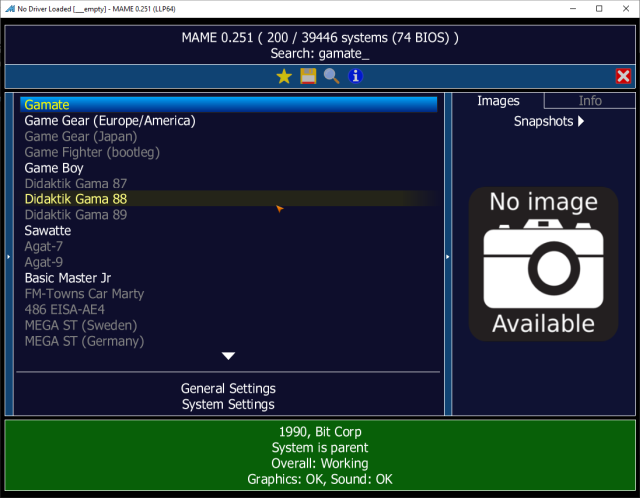This screenshot has width=640, height=498.
Task: Click the red X exit icon
Action: point(623,76)
